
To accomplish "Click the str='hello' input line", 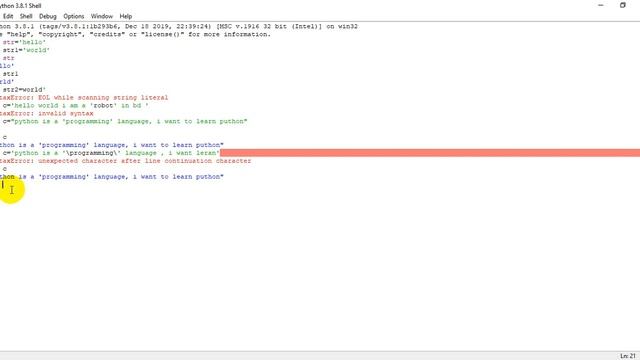I will (x=24, y=42).
